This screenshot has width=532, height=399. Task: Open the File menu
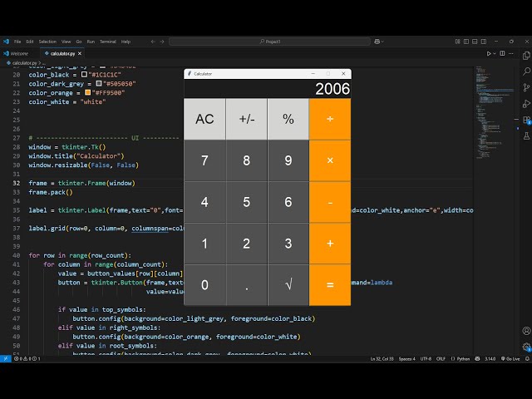[17, 42]
